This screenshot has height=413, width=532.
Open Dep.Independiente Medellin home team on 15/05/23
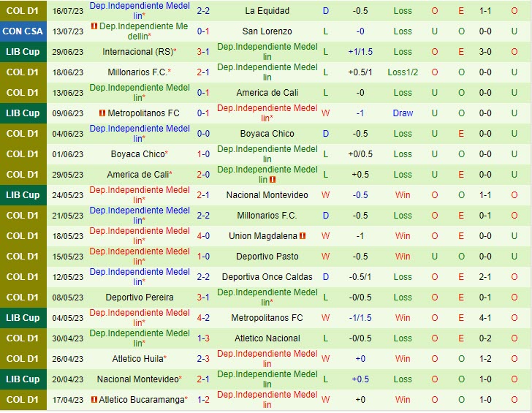140,257
